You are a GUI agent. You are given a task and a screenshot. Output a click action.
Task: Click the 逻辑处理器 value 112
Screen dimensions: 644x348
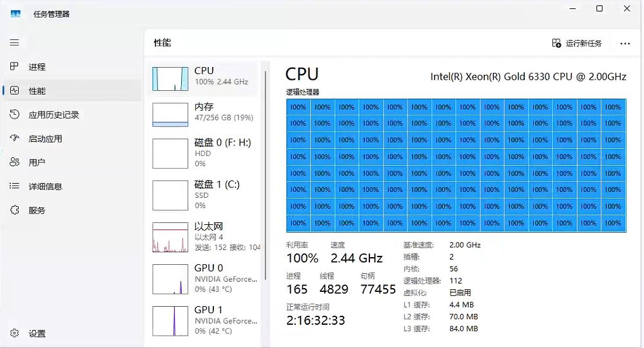(x=456, y=281)
